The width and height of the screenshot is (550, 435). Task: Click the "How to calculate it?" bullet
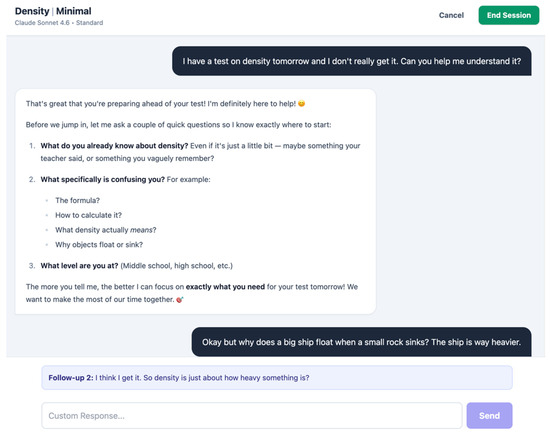(88, 215)
